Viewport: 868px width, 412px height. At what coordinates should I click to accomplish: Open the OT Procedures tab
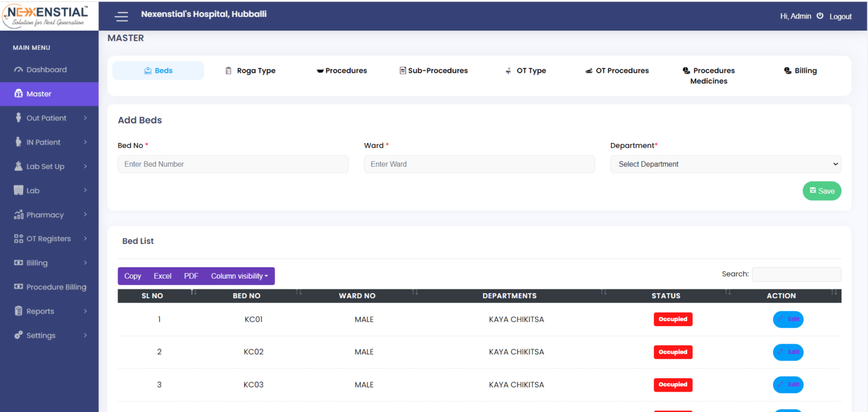[617, 71]
